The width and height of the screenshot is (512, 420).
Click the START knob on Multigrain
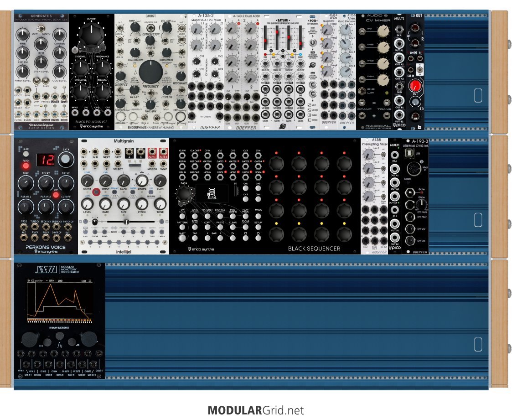(x=87, y=181)
